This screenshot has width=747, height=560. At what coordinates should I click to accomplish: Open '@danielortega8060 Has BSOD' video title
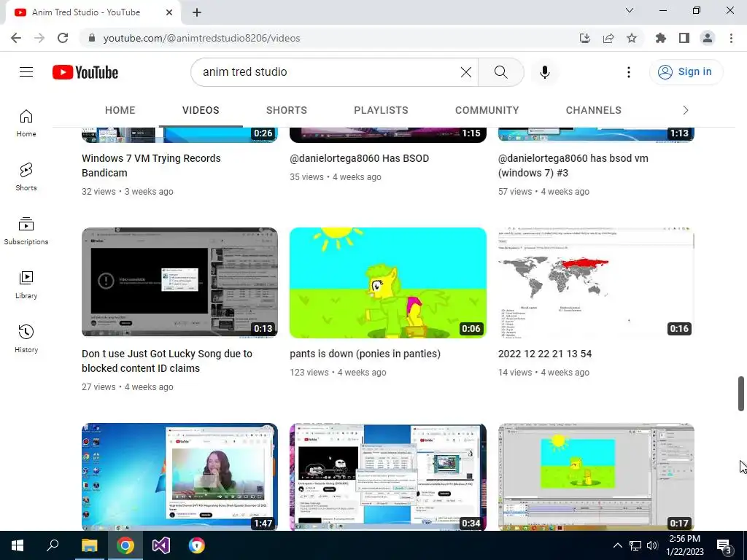359,158
